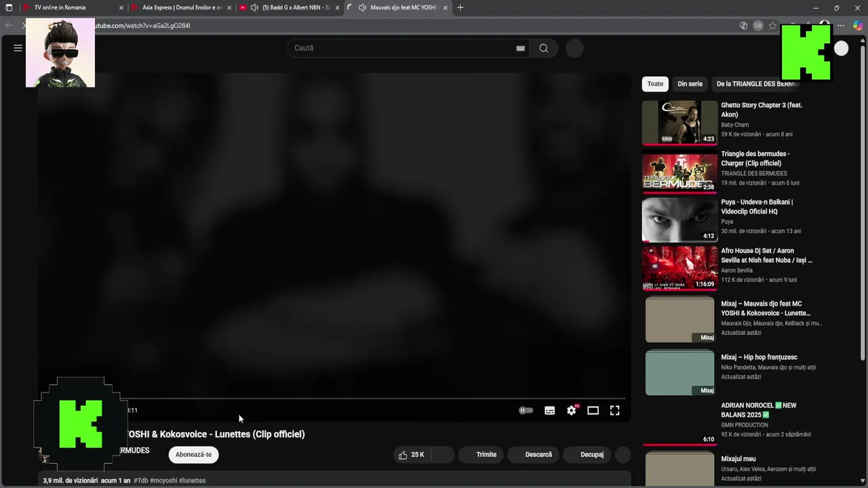This screenshot has width=868, height=488.
Task: Open a new browser tab
Action: [x=460, y=7]
